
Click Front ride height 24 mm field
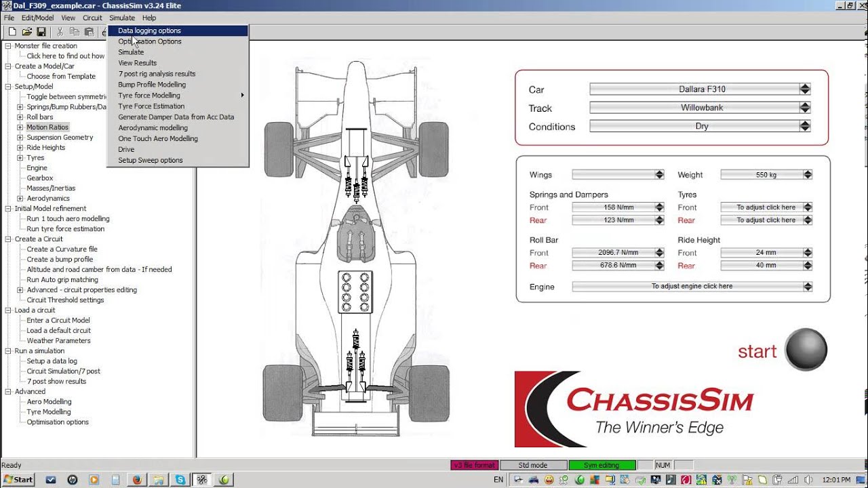tap(766, 253)
